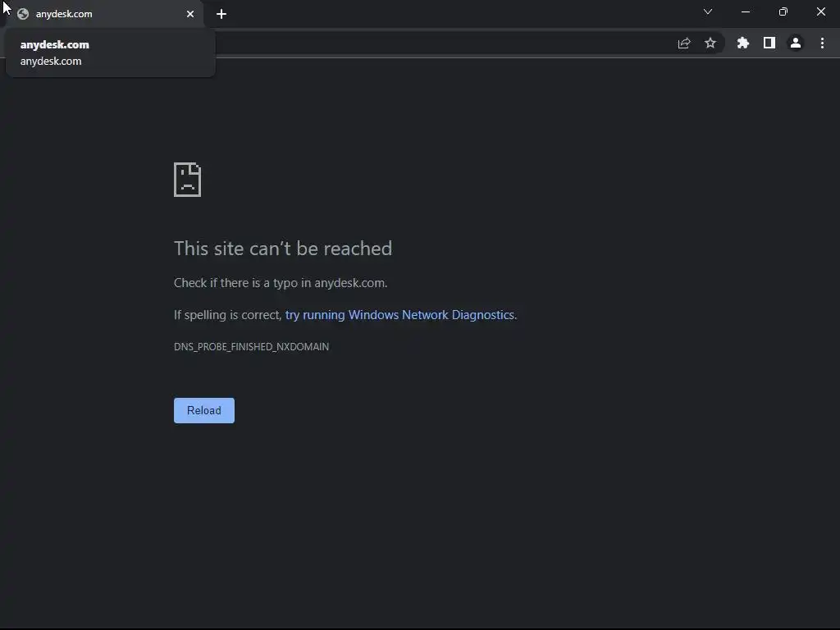
Task: Click the globe favicon on the tab
Action: (23, 14)
